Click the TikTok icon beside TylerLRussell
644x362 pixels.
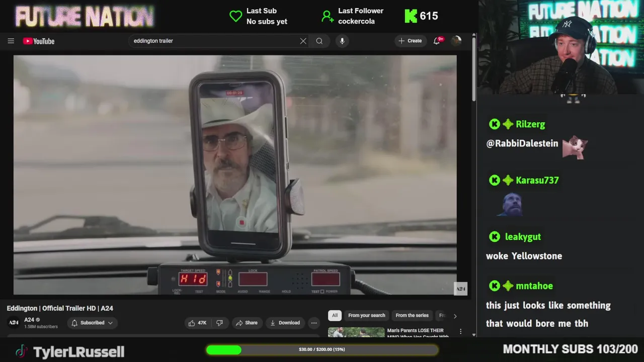(21, 351)
